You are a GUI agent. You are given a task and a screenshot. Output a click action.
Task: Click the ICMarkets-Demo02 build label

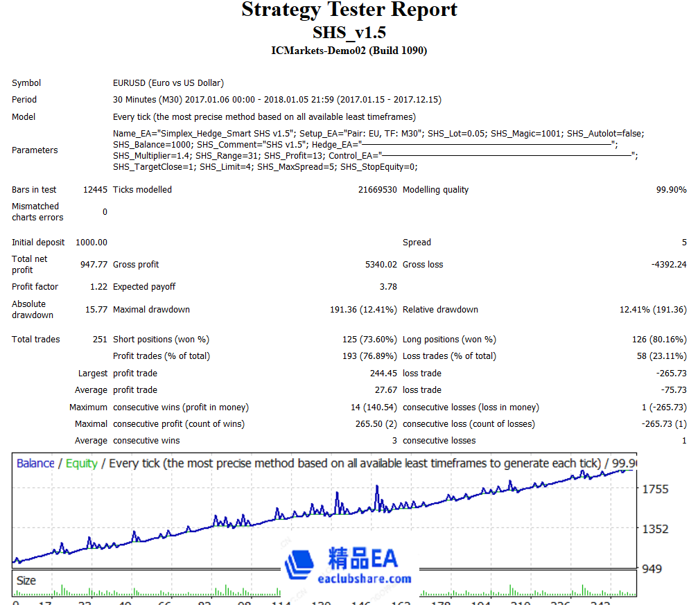349,51
